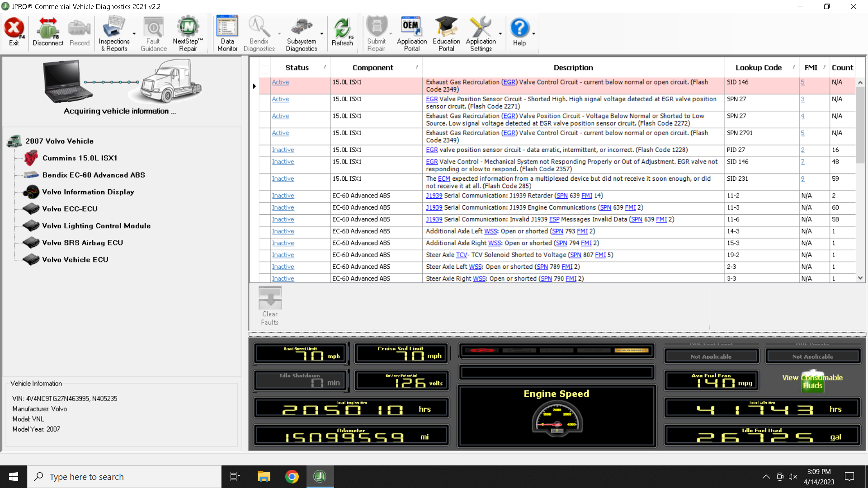This screenshot has height=488, width=868.
Task: Sort by the Component column header
Action: (x=373, y=67)
